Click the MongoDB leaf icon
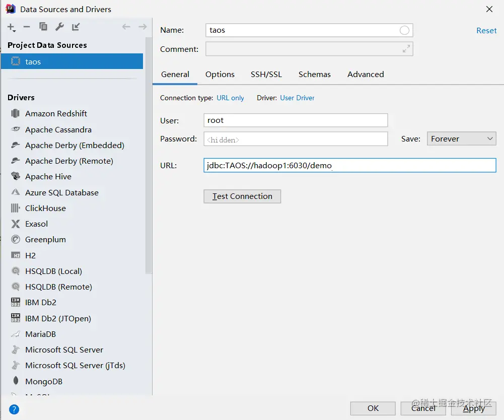 [16, 381]
